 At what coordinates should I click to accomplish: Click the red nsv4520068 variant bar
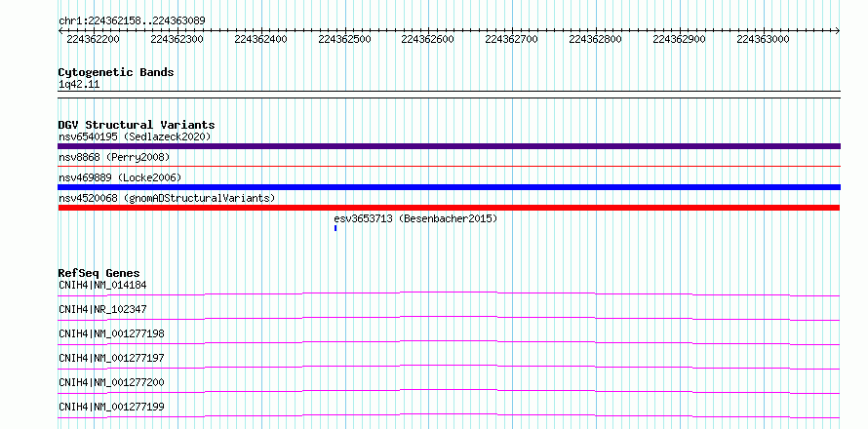449,208
